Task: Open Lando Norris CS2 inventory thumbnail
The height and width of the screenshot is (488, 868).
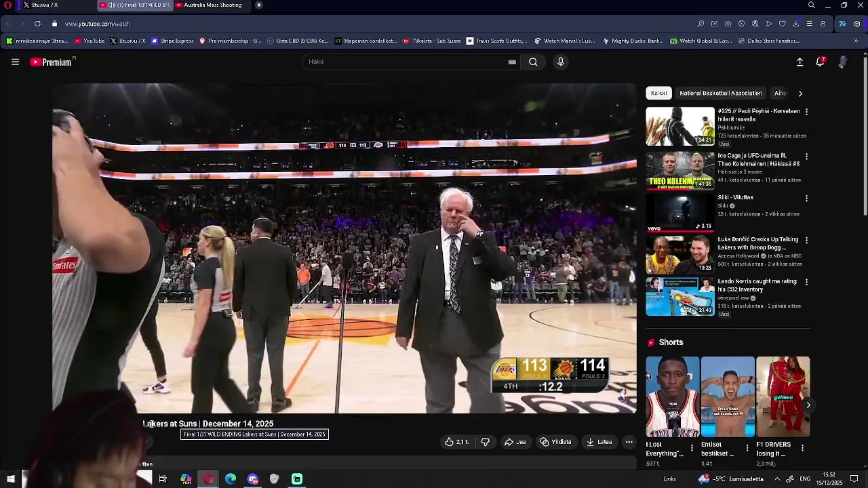Action: (x=680, y=296)
